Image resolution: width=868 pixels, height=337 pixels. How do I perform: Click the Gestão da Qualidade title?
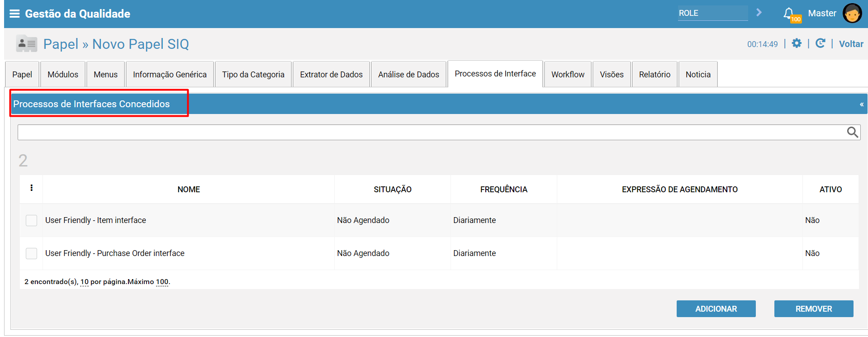(x=77, y=14)
